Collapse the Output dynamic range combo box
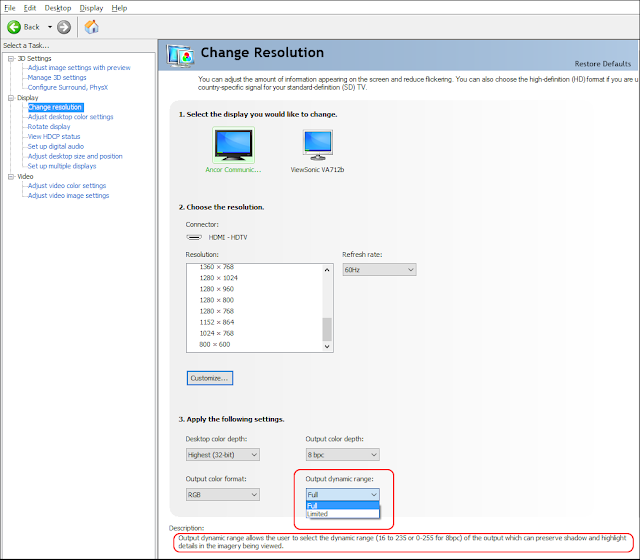The width and height of the screenshot is (640, 560). [342, 495]
